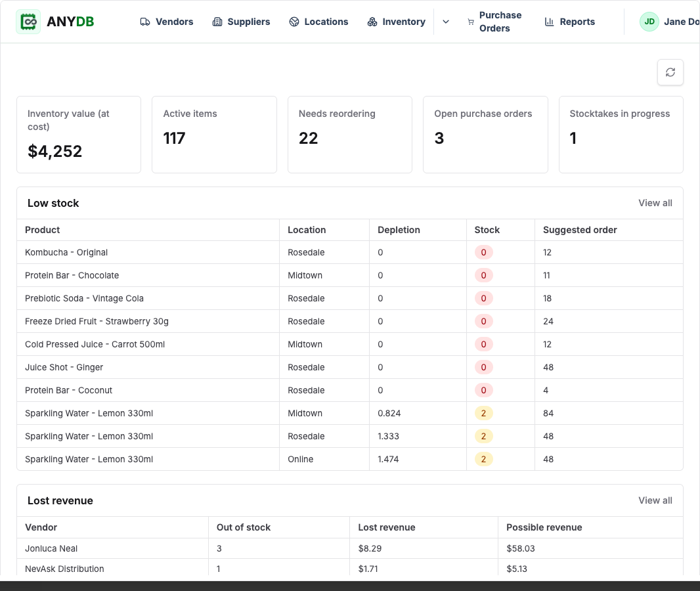Open the Purchase Orders menu item
700x591 pixels.
coord(494,22)
